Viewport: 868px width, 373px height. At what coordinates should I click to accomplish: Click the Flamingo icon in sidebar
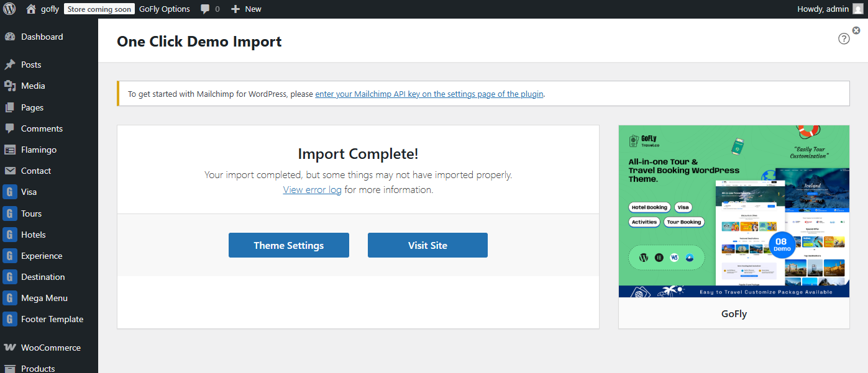pyautogui.click(x=10, y=150)
